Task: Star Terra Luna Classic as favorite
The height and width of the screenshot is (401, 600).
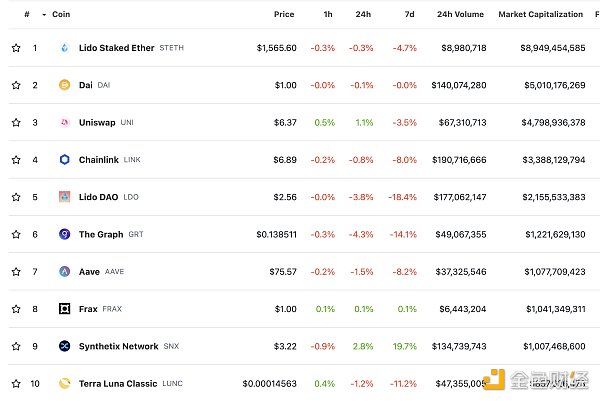Action: coord(16,383)
